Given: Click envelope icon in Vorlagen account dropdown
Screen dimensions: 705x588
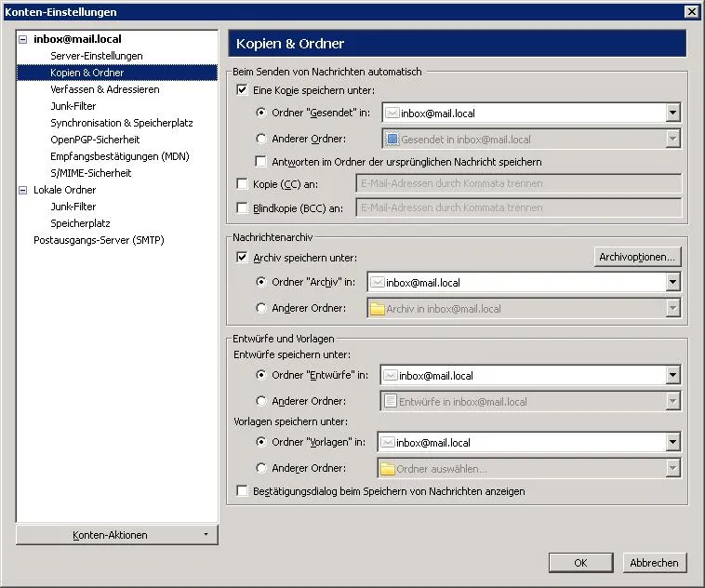Looking at the screenshot, I should click(x=388, y=442).
